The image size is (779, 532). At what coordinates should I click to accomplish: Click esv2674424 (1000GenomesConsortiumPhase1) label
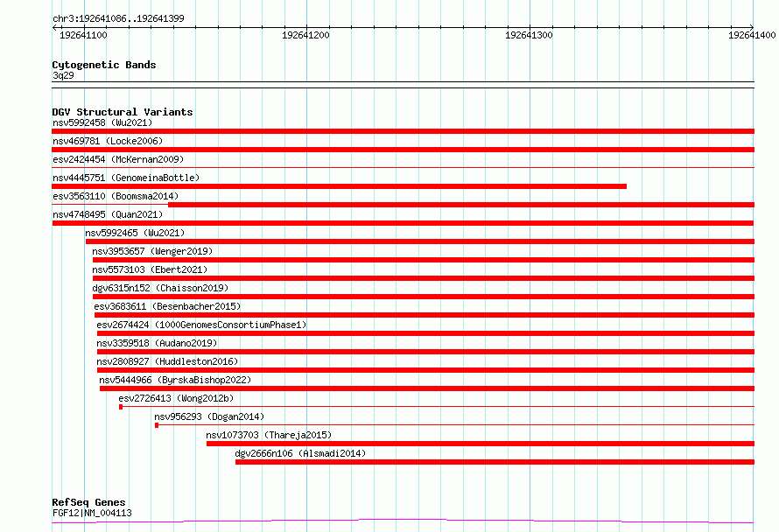(x=201, y=325)
